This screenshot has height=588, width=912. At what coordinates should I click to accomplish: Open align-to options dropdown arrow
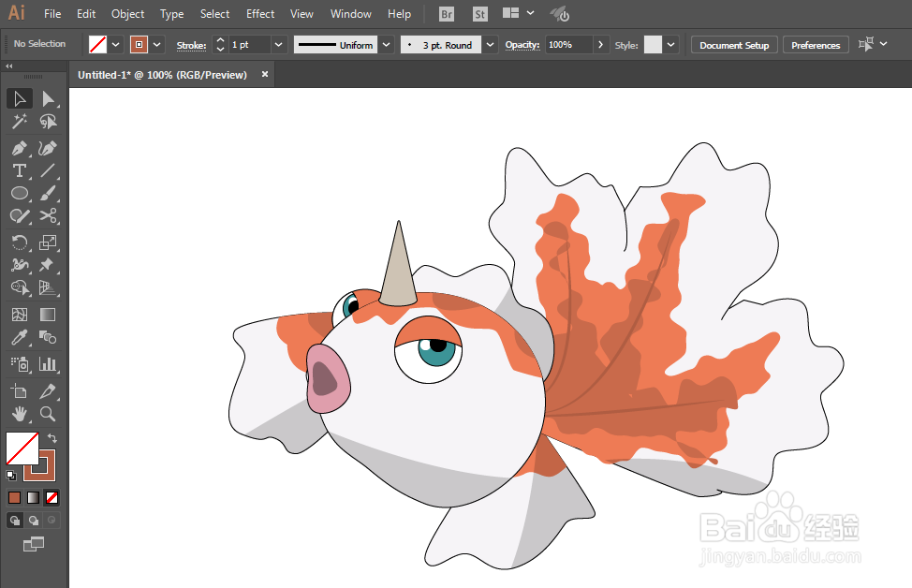pyautogui.click(x=884, y=44)
